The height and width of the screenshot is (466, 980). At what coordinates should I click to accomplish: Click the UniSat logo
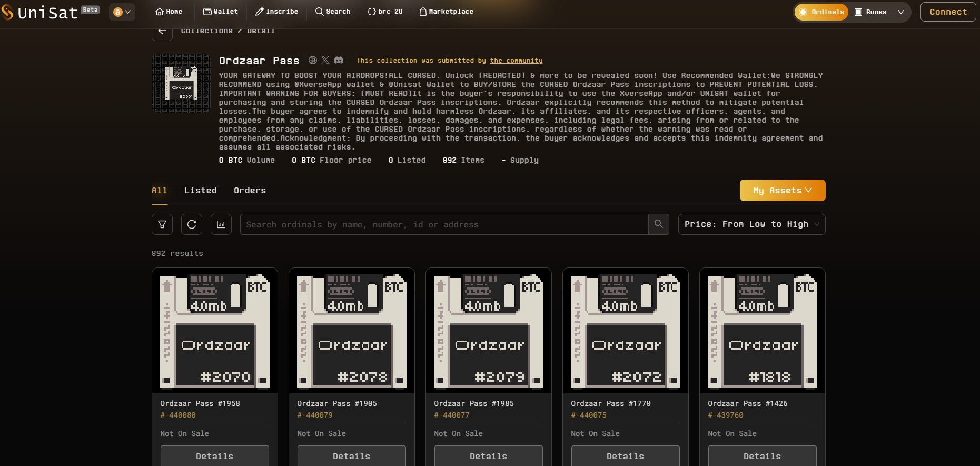coord(40,12)
